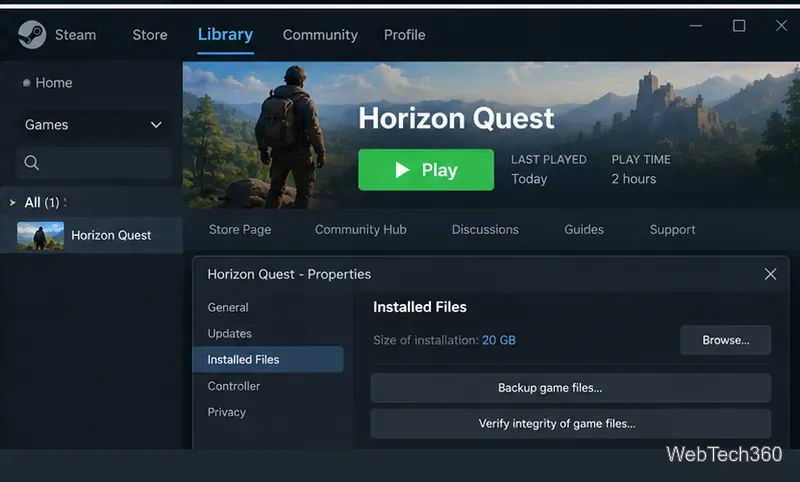Open the Guides link
Screen dimensions: 800x482
[x=584, y=230]
